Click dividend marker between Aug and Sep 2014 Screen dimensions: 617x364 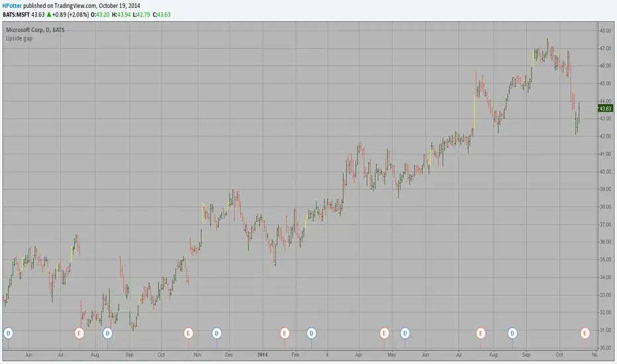click(512, 332)
